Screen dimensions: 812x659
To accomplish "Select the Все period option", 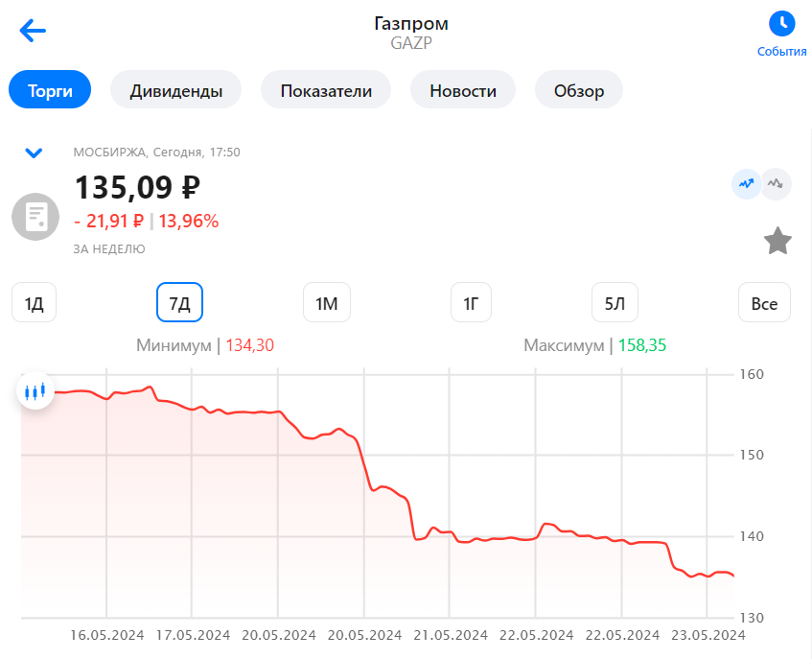I will pos(763,302).
